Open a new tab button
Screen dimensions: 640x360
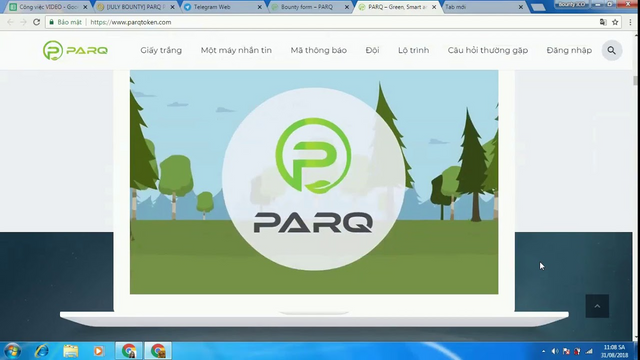pyautogui.click(x=538, y=7)
